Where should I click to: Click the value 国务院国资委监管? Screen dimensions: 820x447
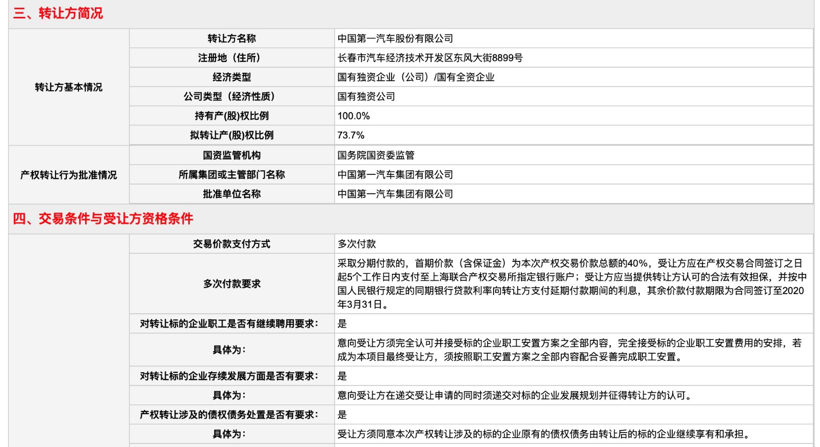[376, 155]
